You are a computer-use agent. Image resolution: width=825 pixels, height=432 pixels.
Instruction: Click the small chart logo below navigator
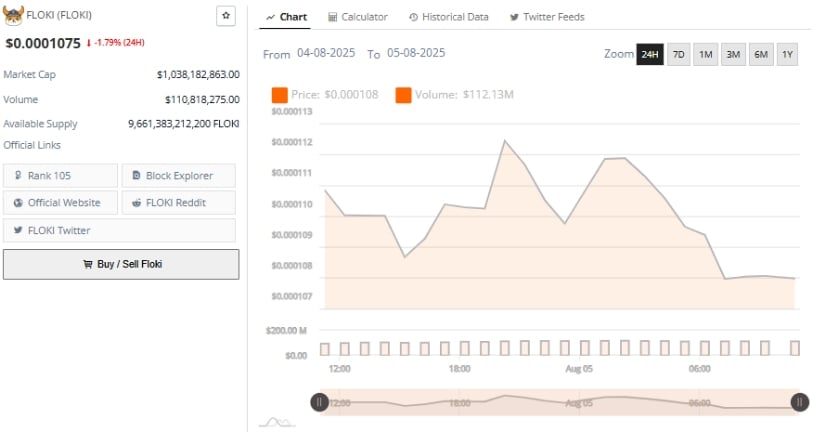tap(277, 422)
